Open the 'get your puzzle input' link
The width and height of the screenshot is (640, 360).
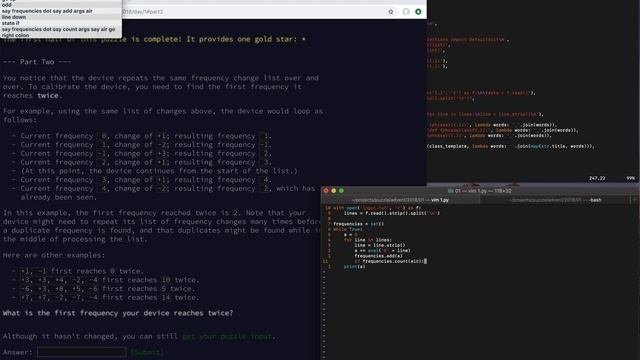click(227, 336)
